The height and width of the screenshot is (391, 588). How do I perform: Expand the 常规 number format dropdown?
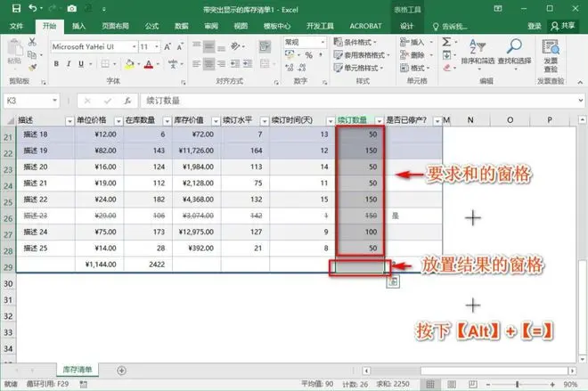pos(323,42)
